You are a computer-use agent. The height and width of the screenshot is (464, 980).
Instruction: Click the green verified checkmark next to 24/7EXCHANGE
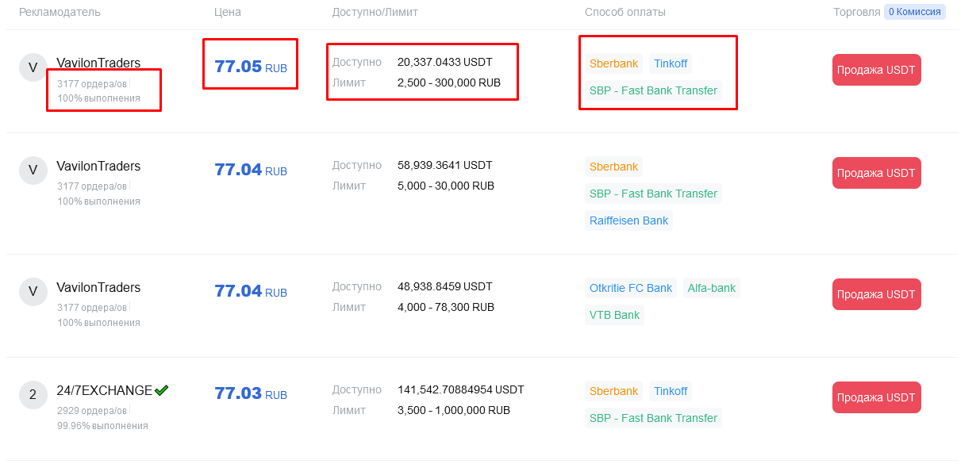pyautogui.click(x=162, y=390)
